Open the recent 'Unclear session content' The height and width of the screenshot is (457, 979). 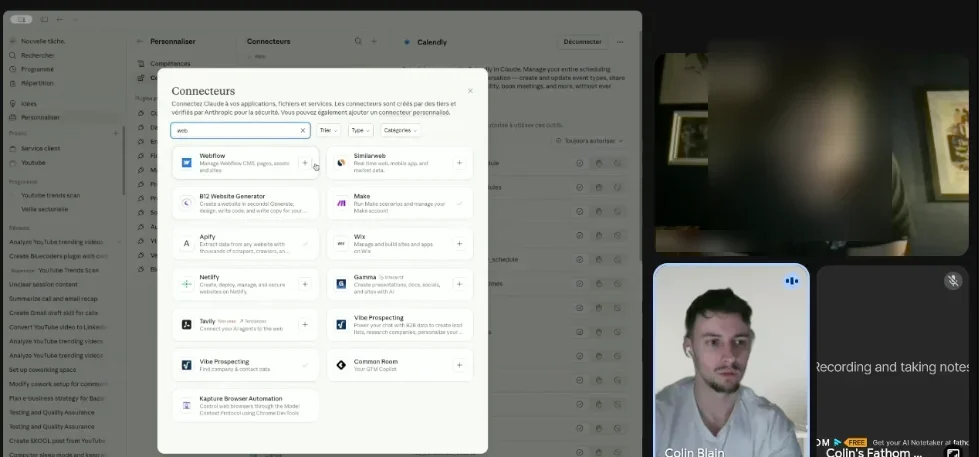44,285
